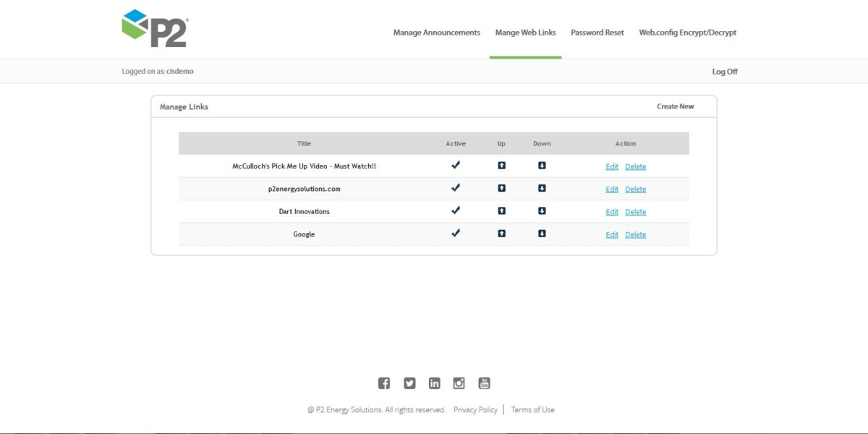
Task: Move "McCulloch's Pick Me Up Video" down
Action: click(x=542, y=166)
